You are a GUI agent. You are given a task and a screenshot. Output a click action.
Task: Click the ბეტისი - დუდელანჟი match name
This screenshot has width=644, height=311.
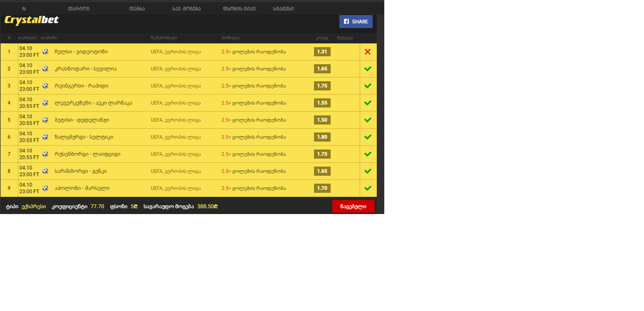click(82, 120)
